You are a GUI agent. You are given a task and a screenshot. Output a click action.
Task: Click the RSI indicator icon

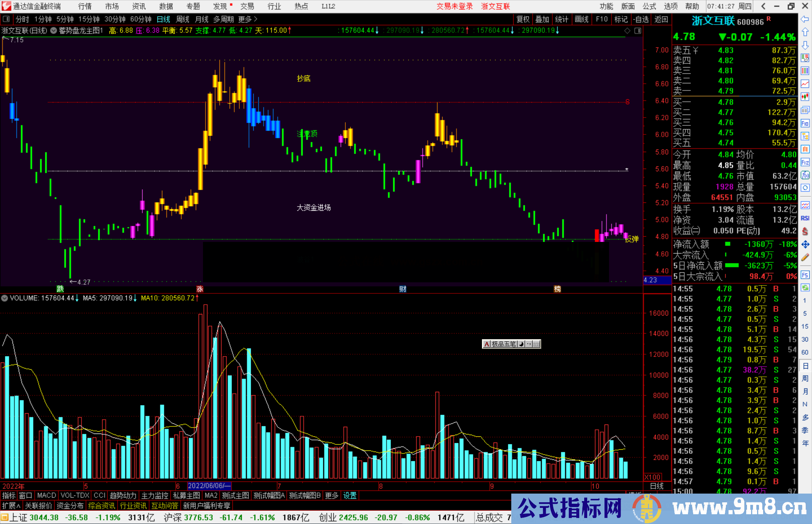coord(805,218)
